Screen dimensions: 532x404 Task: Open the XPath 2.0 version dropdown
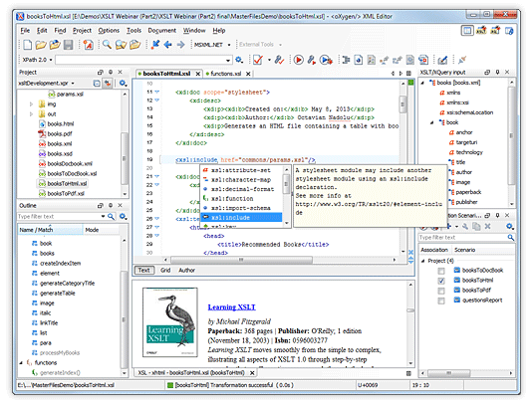coord(51,60)
